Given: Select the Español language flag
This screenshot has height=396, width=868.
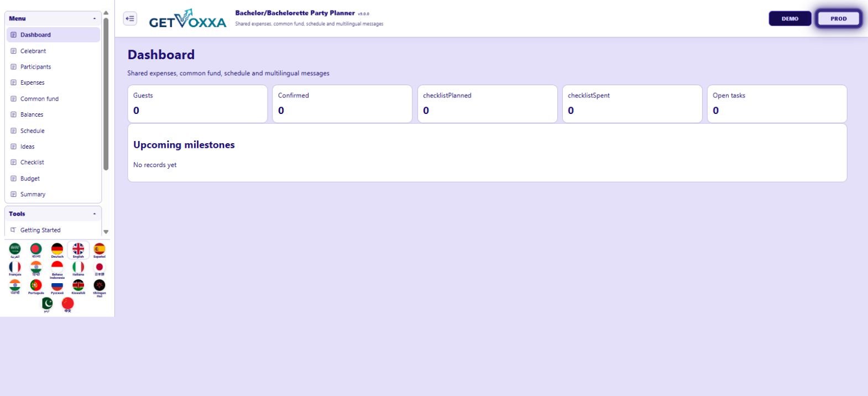Looking at the screenshot, I should 100,250.
